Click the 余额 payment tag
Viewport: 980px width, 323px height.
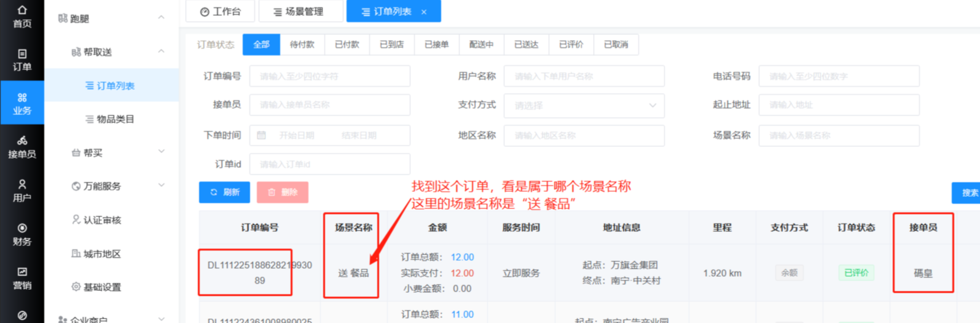pyautogui.click(x=789, y=273)
